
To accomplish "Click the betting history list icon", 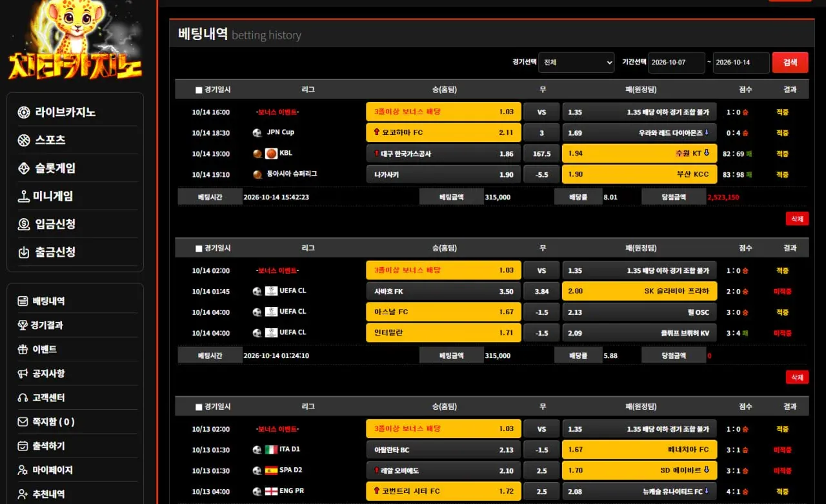I will click(23, 301).
